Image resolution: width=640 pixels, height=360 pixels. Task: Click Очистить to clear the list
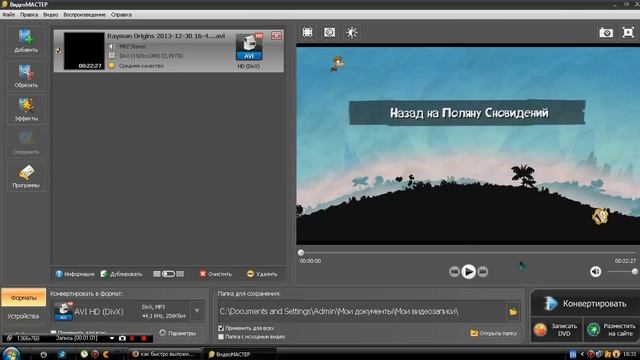point(216,274)
